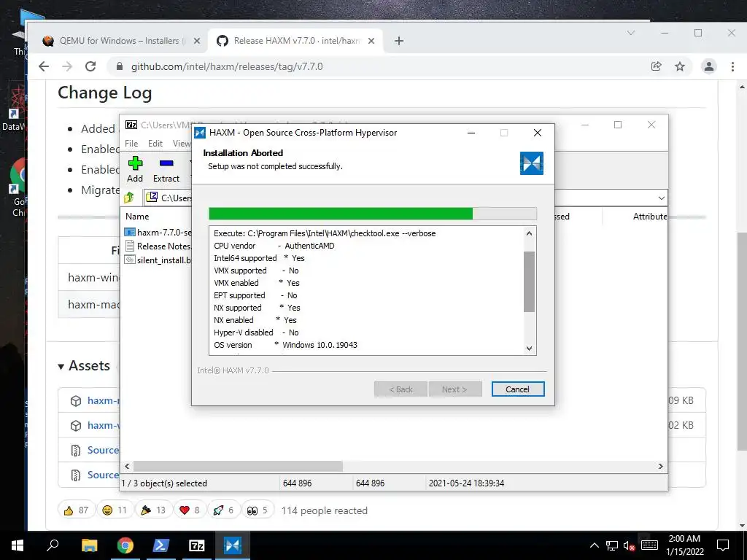Image resolution: width=747 pixels, height=560 pixels.
Task: Click the laugh reaction 11
Action: tap(115, 510)
